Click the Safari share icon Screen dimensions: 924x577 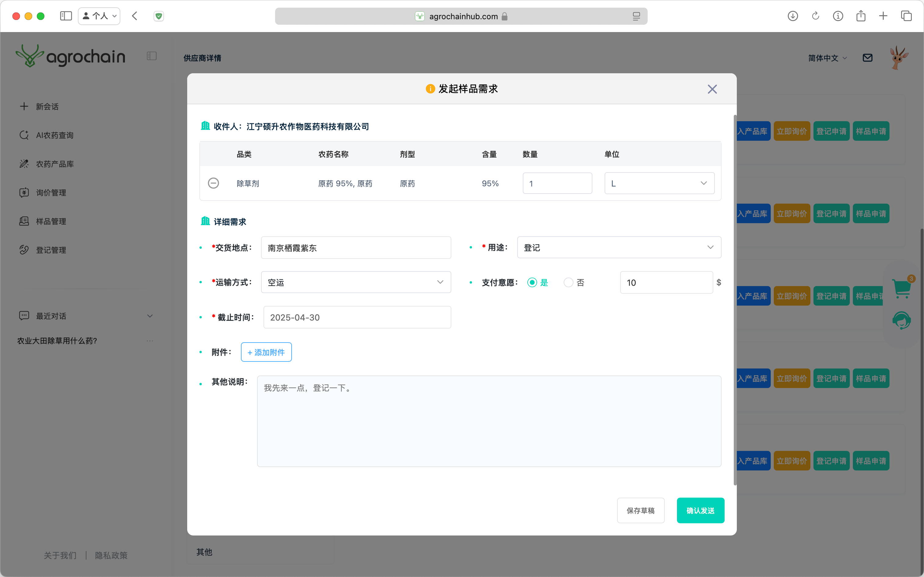coord(861,16)
